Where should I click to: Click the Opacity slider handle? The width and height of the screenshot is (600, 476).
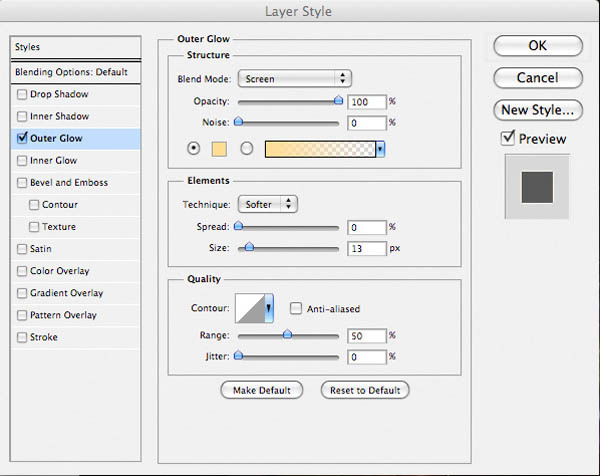(338, 101)
